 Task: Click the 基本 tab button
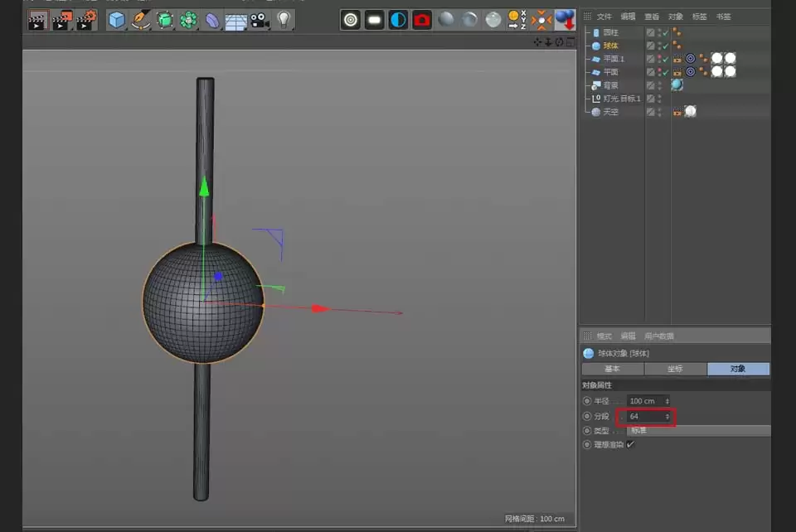(611, 369)
